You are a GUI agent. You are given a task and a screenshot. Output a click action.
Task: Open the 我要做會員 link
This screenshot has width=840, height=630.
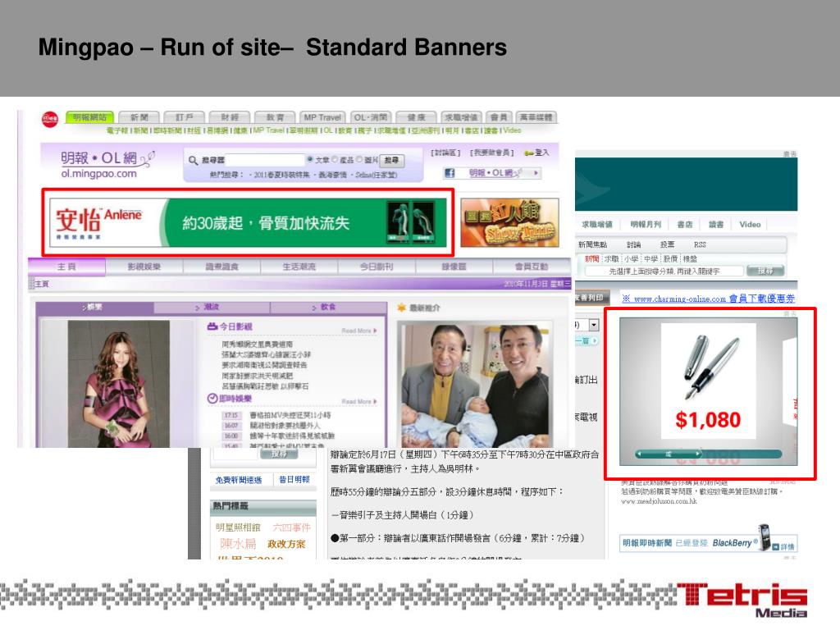(492, 153)
